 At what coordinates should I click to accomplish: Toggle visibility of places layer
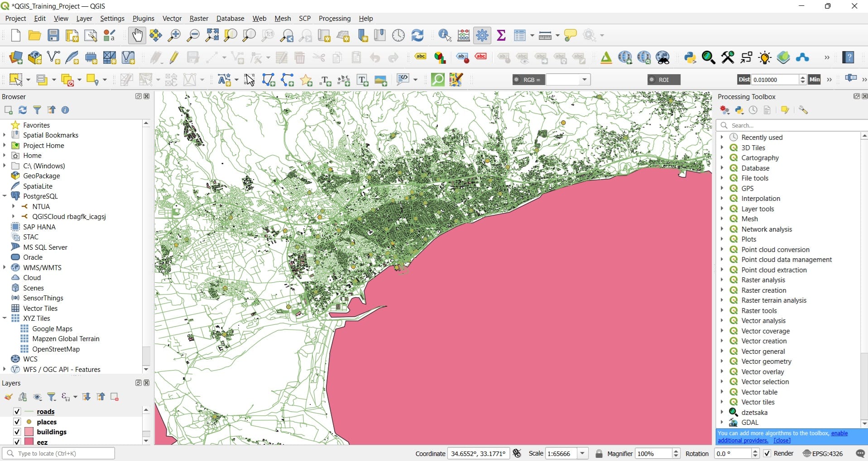click(x=17, y=422)
